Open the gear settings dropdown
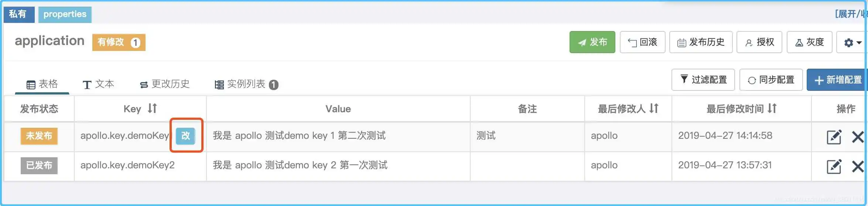The height and width of the screenshot is (206, 868). 852,42
